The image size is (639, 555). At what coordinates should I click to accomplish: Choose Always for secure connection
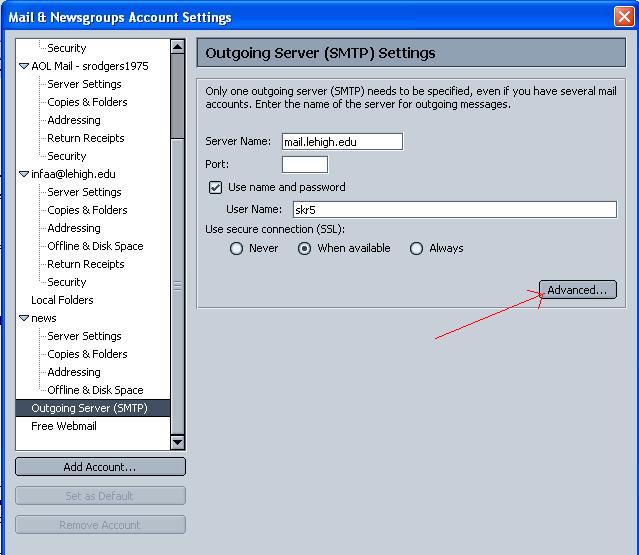click(x=417, y=248)
